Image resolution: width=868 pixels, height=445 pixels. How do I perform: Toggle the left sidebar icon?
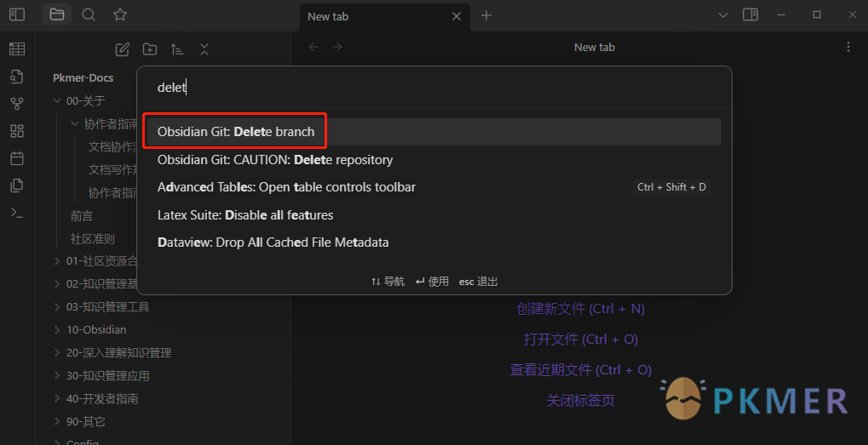pyautogui.click(x=17, y=15)
